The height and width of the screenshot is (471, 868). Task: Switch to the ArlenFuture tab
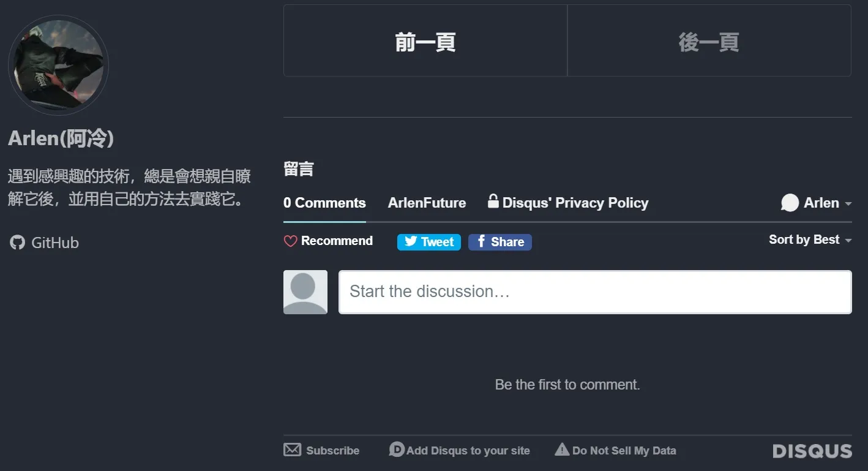pyautogui.click(x=427, y=203)
